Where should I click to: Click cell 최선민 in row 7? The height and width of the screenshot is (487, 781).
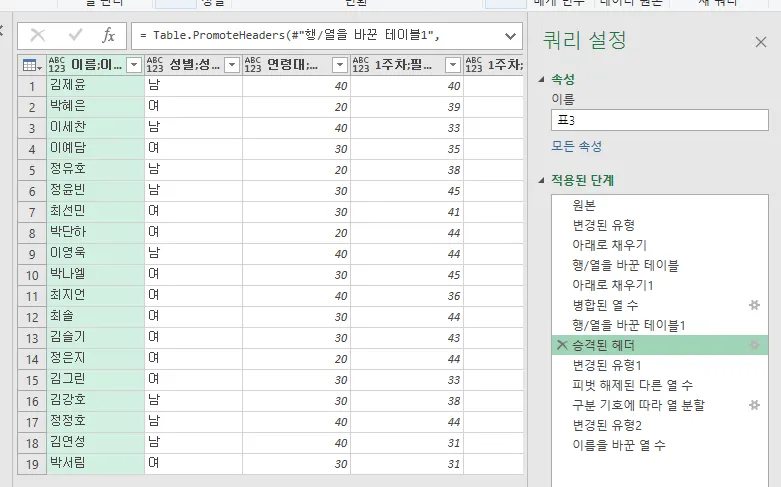(95, 211)
